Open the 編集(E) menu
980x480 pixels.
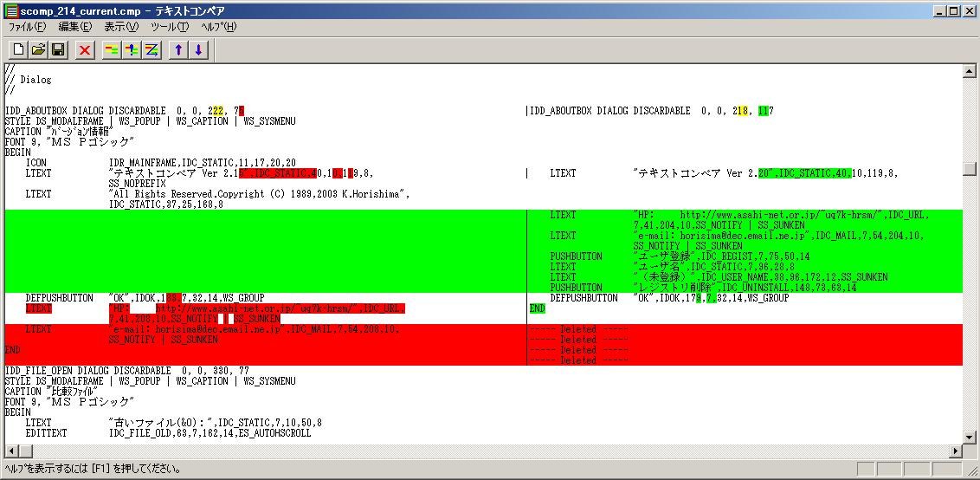coord(74,27)
